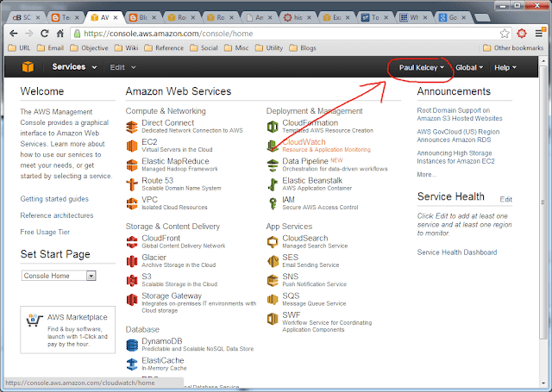Click the AWS orange cube logo
This screenshot has width=552, height=392.
pos(28,67)
